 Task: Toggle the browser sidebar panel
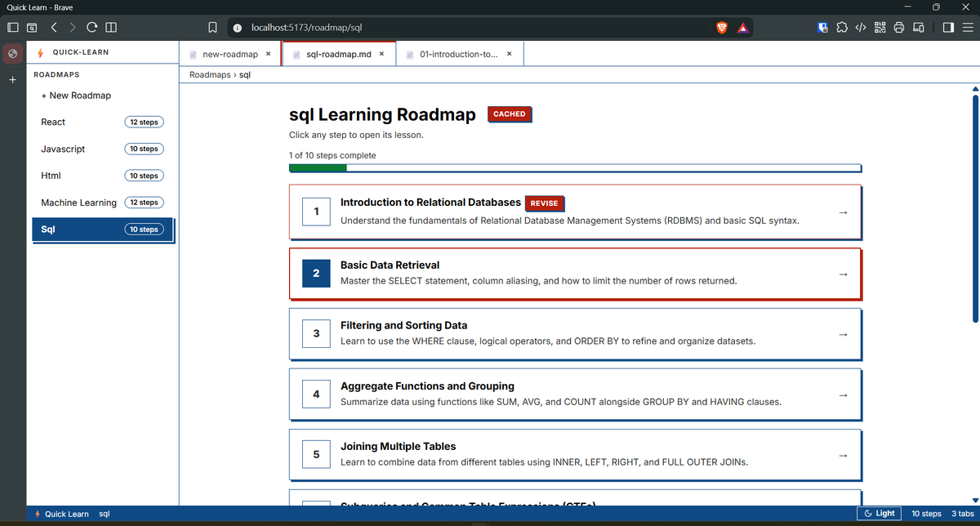point(948,28)
